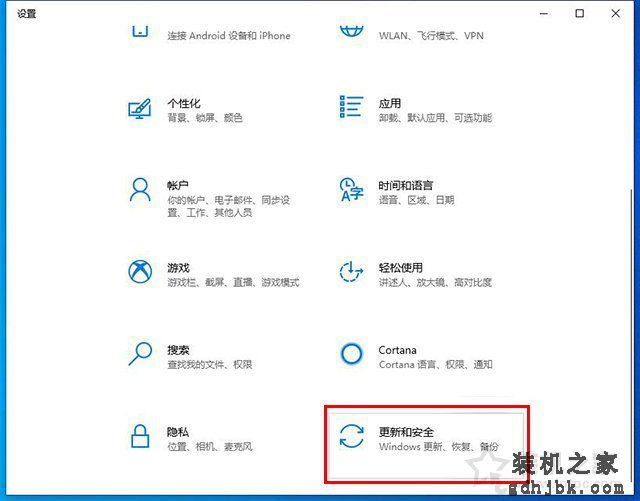Click the Apps list icon

[x=351, y=107]
